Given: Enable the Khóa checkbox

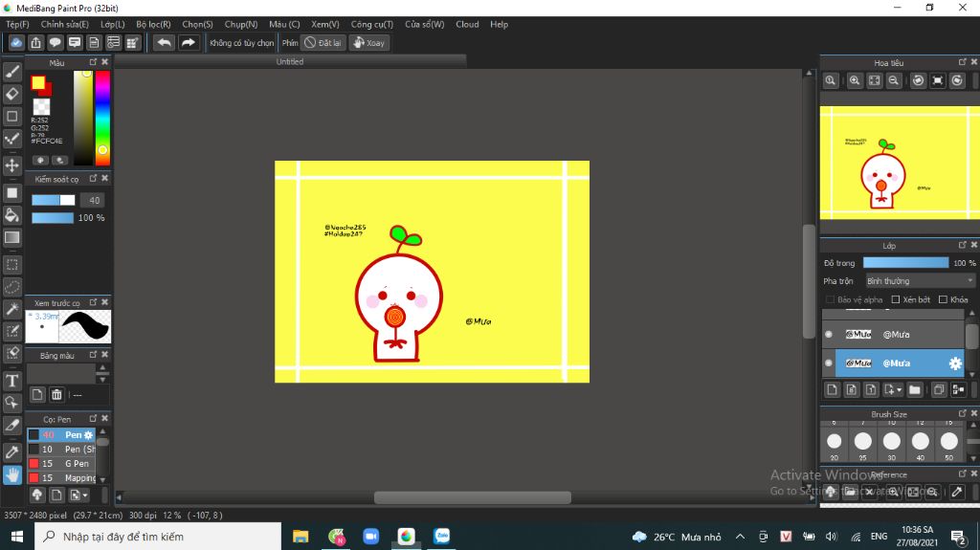Looking at the screenshot, I should tap(943, 300).
